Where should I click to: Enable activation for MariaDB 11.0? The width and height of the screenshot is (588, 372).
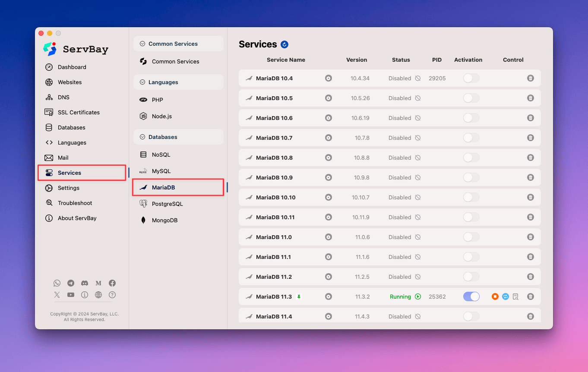[471, 237]
